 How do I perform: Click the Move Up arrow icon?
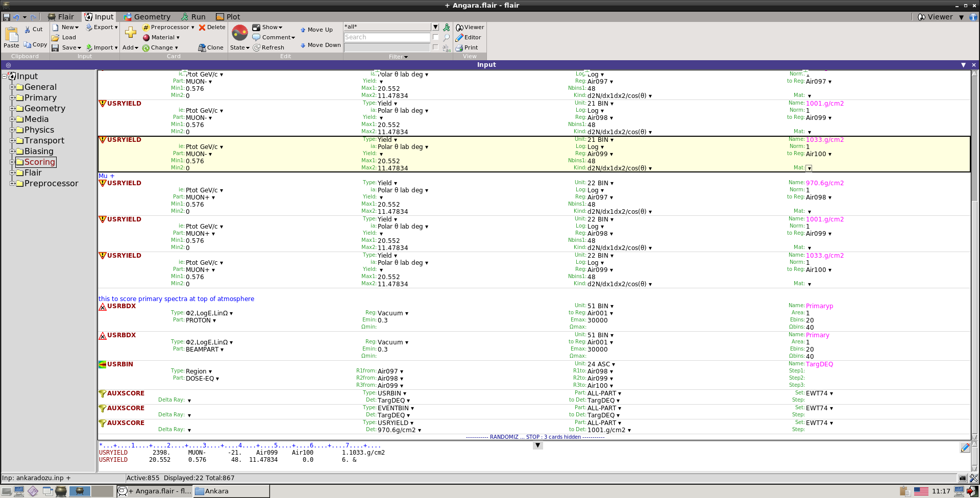[303, 30]
